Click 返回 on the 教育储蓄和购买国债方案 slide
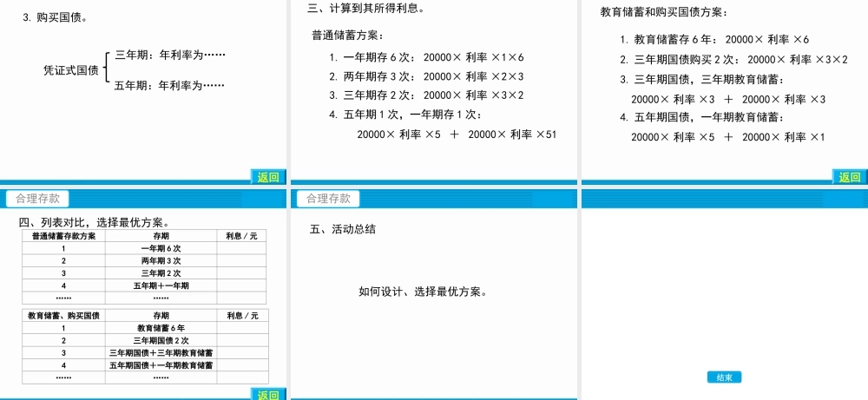The height and width of the screenshot is (400, 868). (850, 177)
